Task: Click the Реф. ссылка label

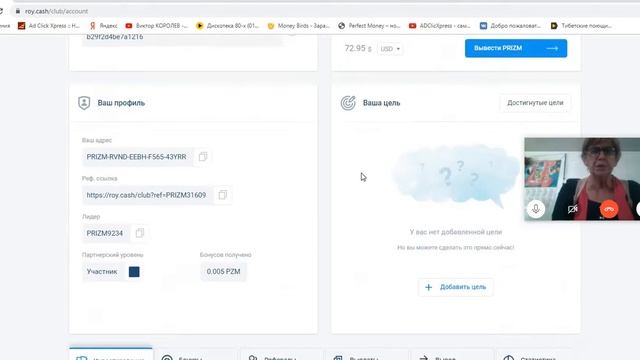Action: point(100,178)
